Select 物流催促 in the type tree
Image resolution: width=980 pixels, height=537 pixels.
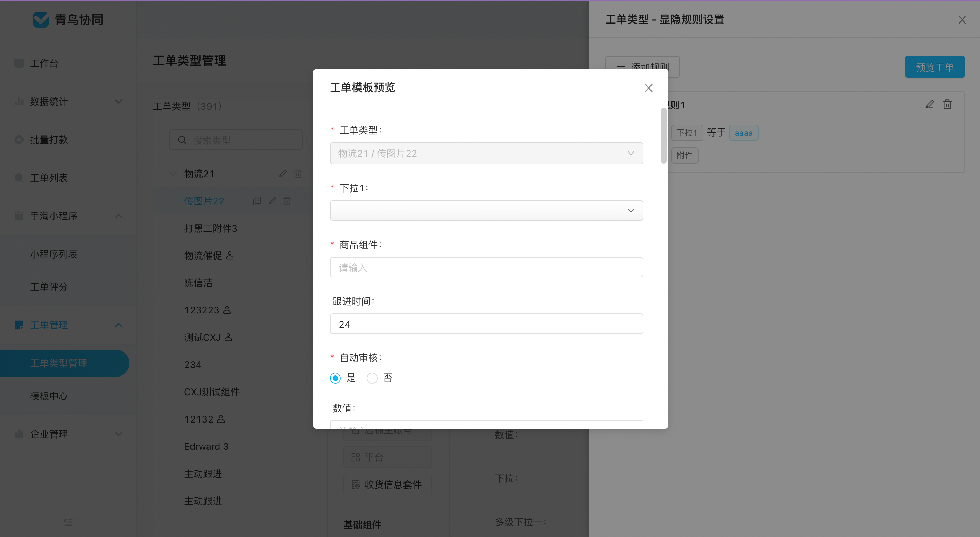tap(203, 256)
